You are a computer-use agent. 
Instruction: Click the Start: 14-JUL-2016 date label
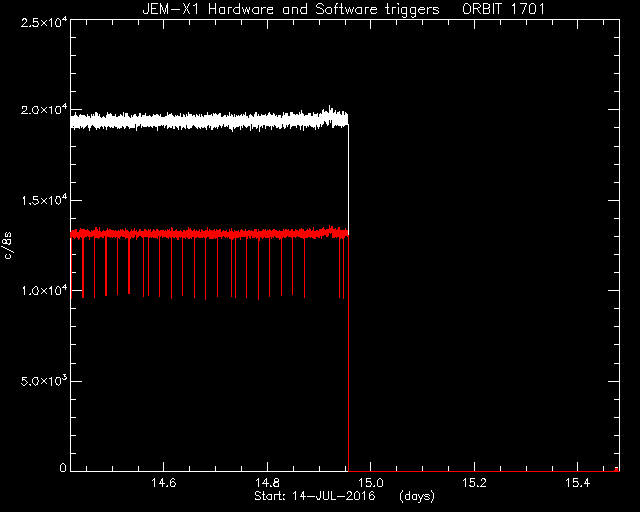coord(314,496)
